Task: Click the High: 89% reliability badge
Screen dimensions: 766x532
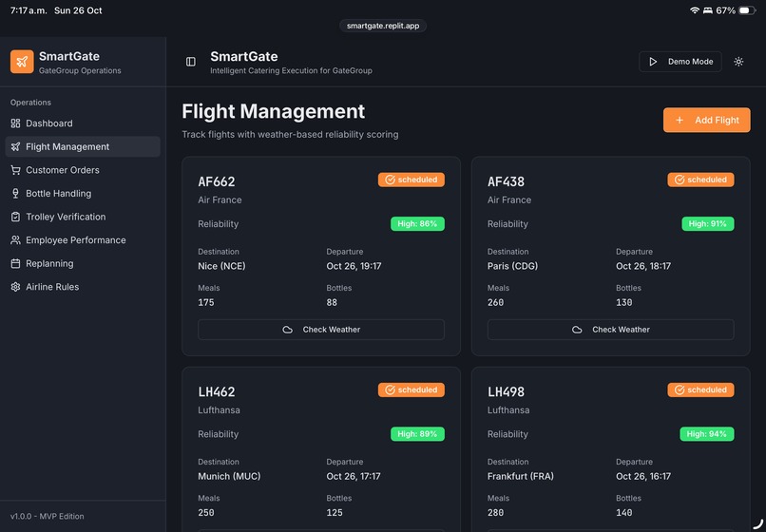Action: point(417,434)
